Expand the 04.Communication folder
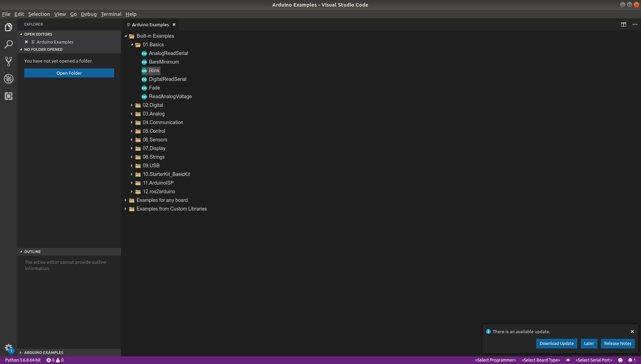The image size is (641, 364). click(x=132, y=122)
